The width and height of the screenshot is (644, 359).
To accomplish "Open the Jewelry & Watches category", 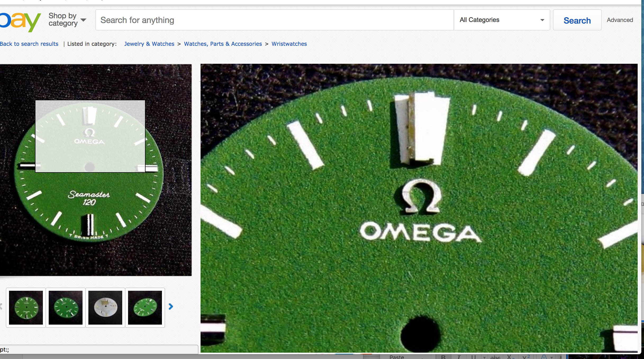I will tap(149, 44).
